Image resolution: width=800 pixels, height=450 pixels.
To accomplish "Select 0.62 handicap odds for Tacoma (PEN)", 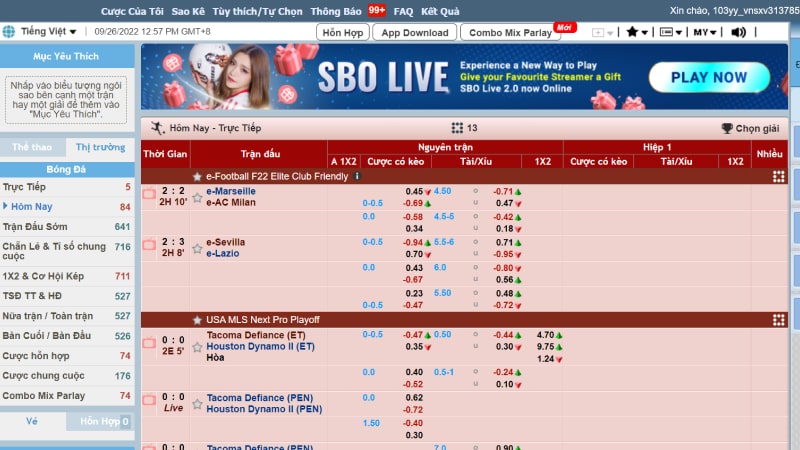I will tap(414, 397).
